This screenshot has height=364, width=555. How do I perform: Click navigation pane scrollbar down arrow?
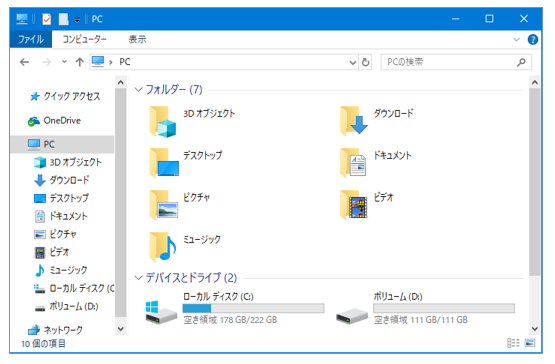tap(121, 329)
